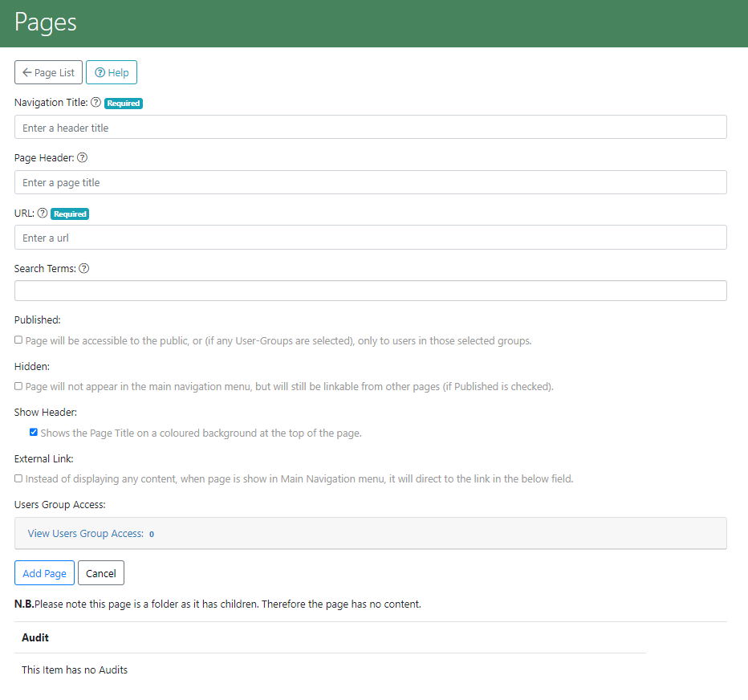Click the Navigation Title help icon
This screenshot has width=748, height=700.
pyautogui.click(x=96, y=102)
